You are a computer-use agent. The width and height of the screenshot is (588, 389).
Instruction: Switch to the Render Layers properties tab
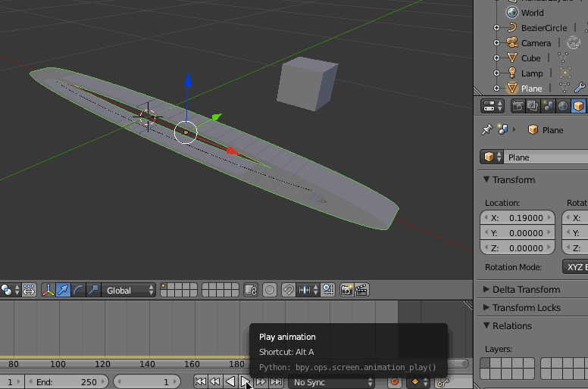(x=533, y=106)
